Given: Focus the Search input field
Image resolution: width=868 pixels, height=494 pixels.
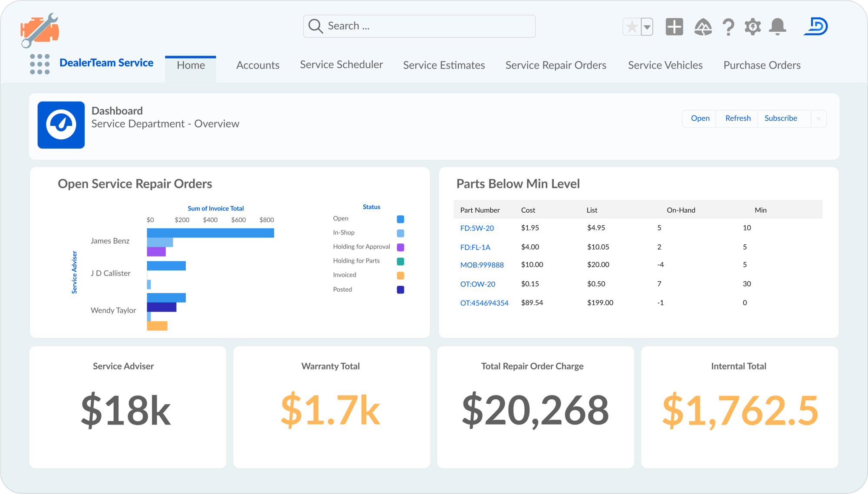Looking at the screenshot, I should [419, 26].
